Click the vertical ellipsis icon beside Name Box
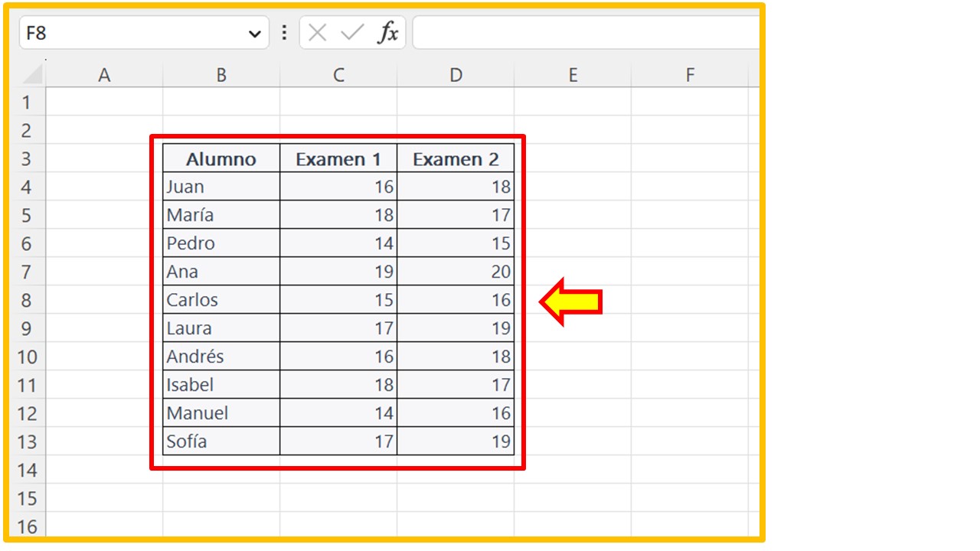 click(x=283, y=32)
